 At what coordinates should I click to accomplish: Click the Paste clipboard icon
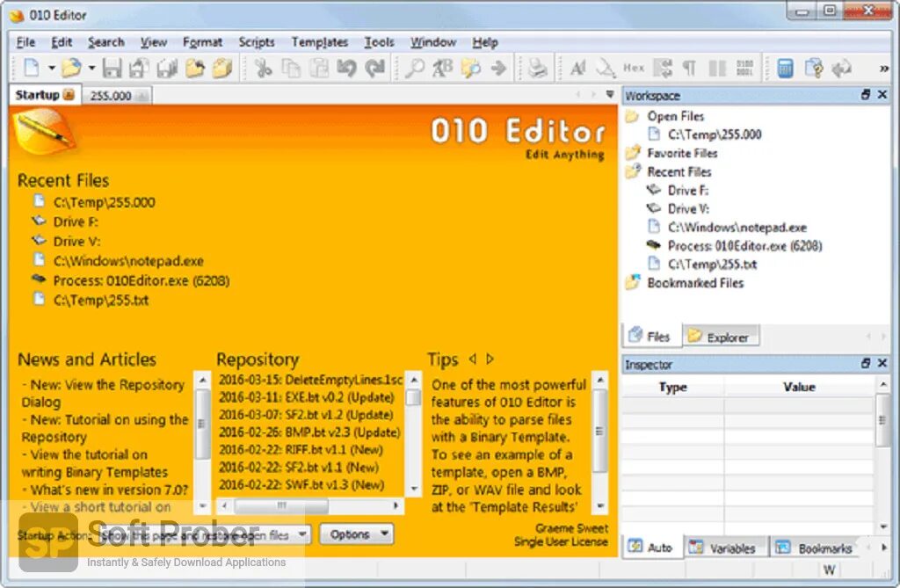[x=318, y=69]
